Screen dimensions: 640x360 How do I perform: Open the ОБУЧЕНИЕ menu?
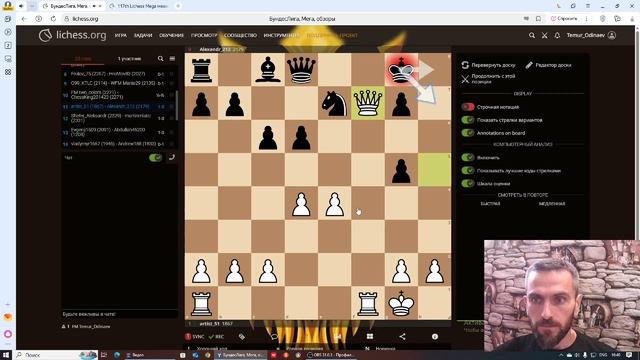click(x=171, y=36)
